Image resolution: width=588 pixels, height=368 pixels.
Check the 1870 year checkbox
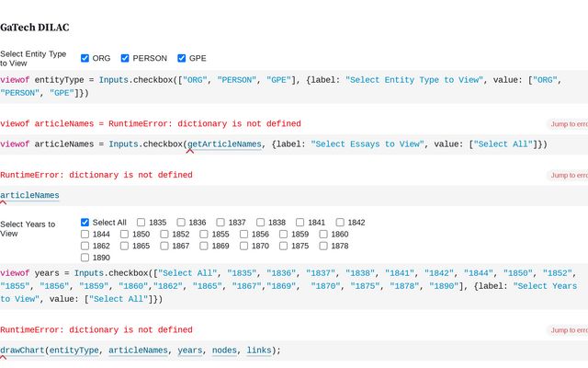click(x=243, y=246)
